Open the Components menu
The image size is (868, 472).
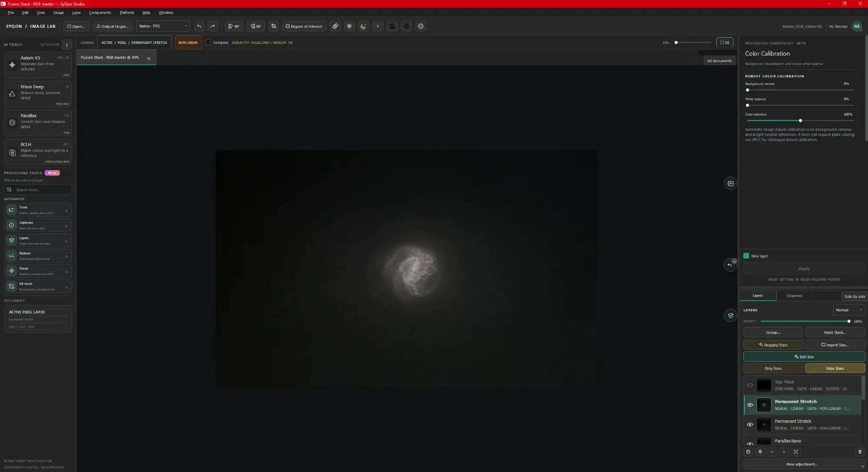(100, 13)
